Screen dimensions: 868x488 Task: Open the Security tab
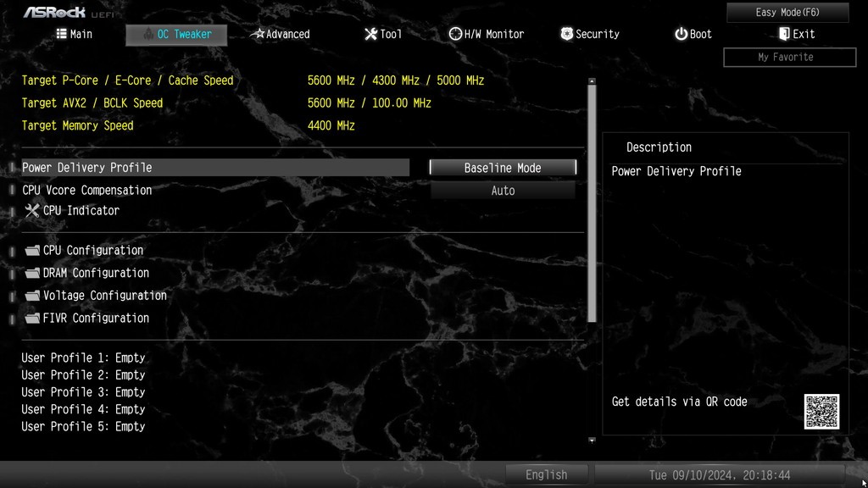(x=590, y=34)
